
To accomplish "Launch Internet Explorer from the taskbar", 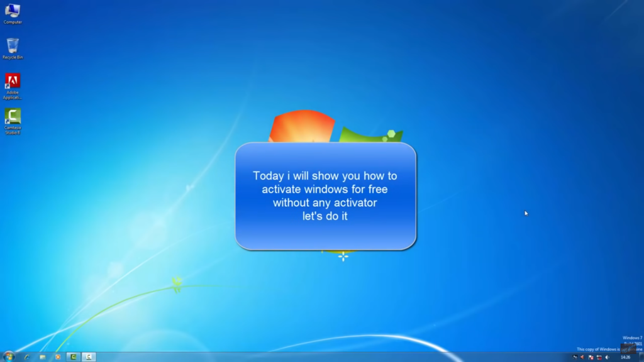I will coord(27,357).
